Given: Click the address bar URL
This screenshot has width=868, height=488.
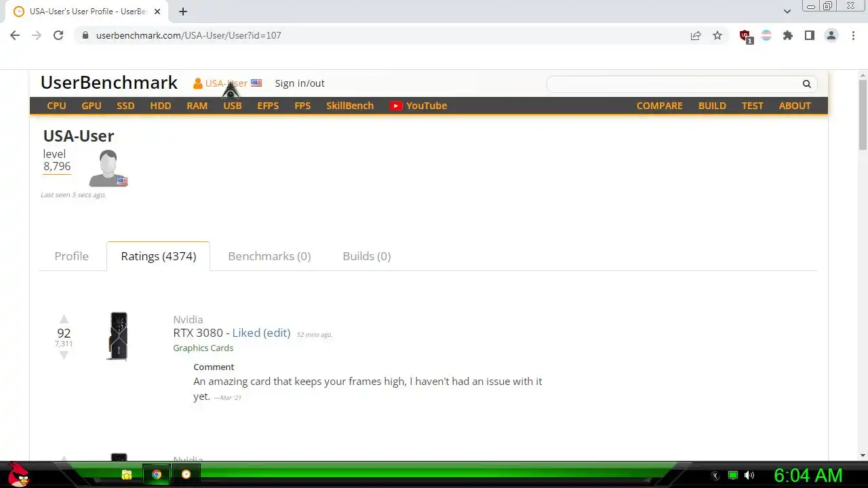Looking at the screenshot, I should [x=189, y=35].
